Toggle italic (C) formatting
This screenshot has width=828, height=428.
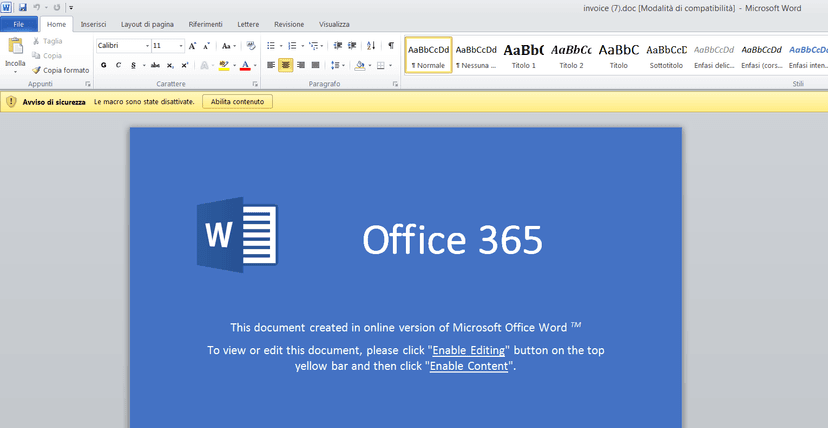(118, 65)
